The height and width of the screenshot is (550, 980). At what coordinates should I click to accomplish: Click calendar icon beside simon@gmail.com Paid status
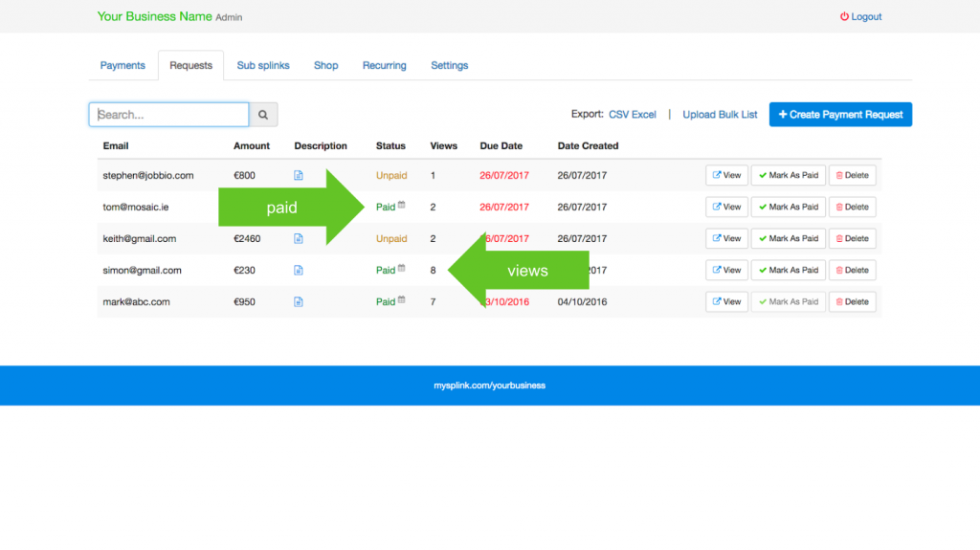402,269
